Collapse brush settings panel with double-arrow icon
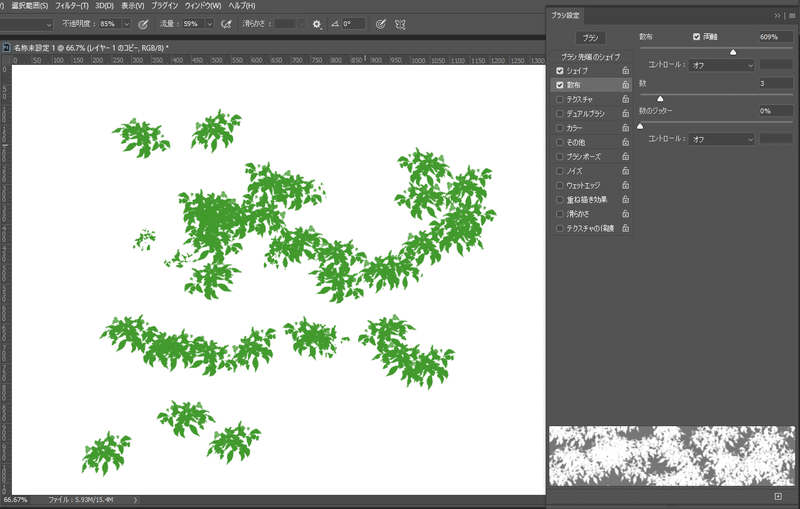 pos(778,16)
